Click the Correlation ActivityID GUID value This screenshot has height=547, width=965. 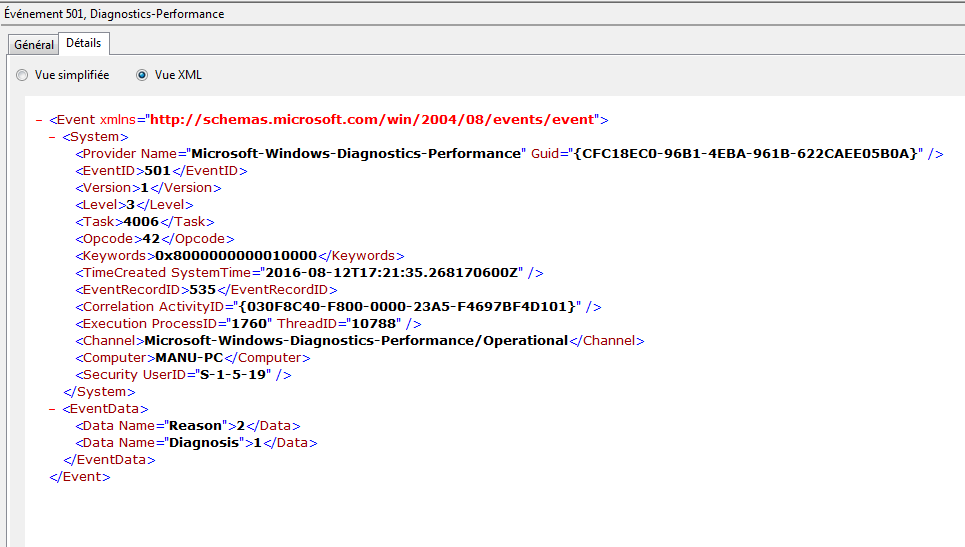click(x=407, y=306)
